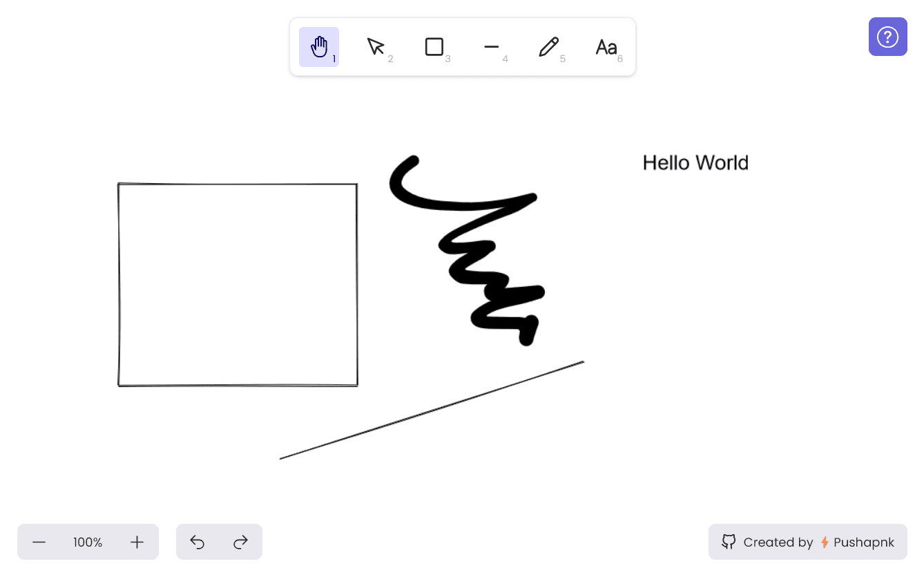This screenshot has width=924, height=577.
Task: Redo the last undone action
Action: 241,542
